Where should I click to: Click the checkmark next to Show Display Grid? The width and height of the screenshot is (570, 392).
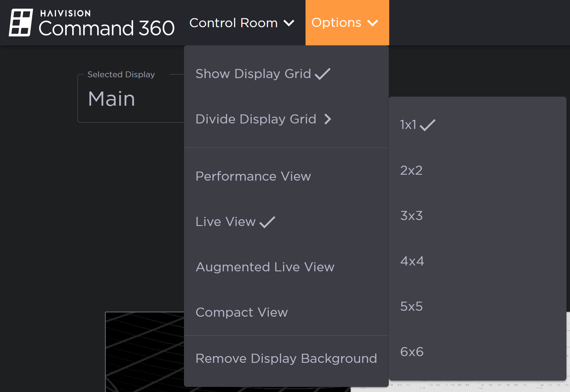[323, 73]
